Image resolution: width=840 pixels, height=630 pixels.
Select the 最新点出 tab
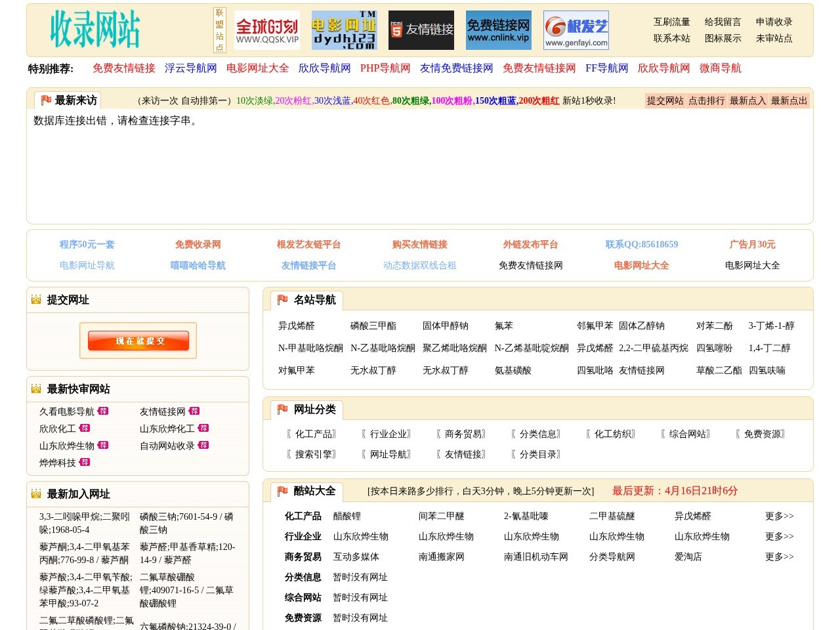(789, 100)
